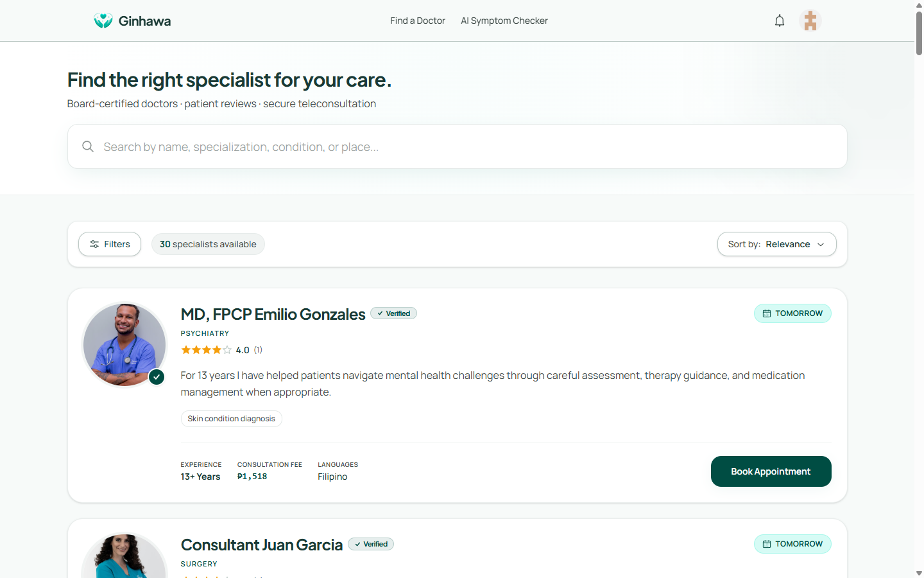Open the user profile avatar menu
This screenshot has width=924, height=578.
coord(810,21)
